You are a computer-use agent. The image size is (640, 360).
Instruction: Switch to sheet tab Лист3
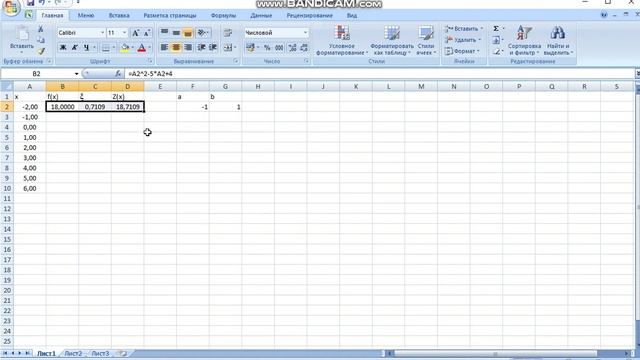point(100,353)
